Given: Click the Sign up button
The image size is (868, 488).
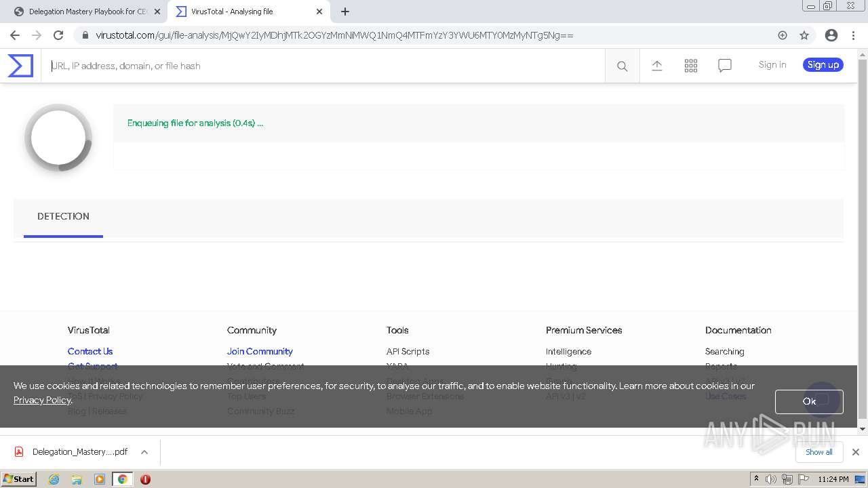Looking at the screenshot, I should [823, 65].
